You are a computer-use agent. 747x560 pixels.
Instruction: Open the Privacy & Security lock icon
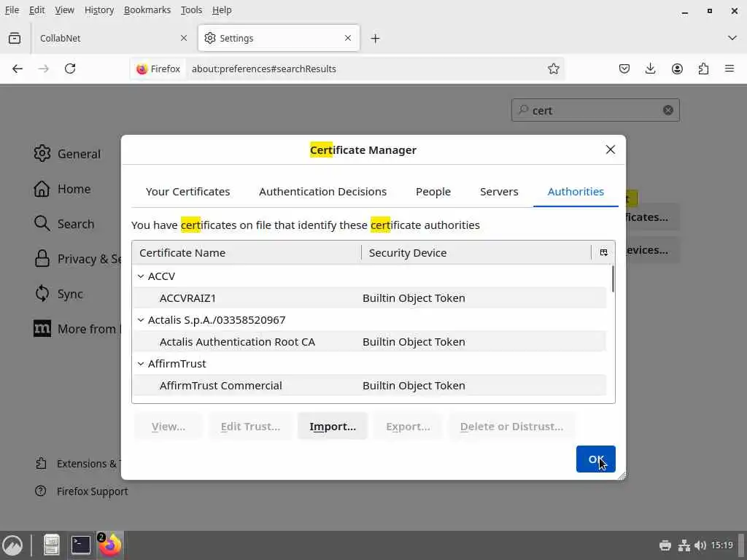point(42,259)
